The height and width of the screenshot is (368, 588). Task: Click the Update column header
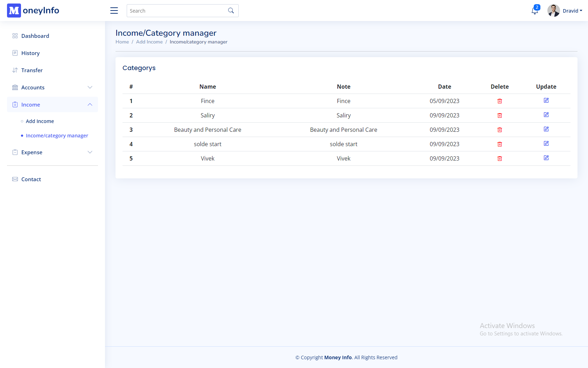[x=546, y=87]
